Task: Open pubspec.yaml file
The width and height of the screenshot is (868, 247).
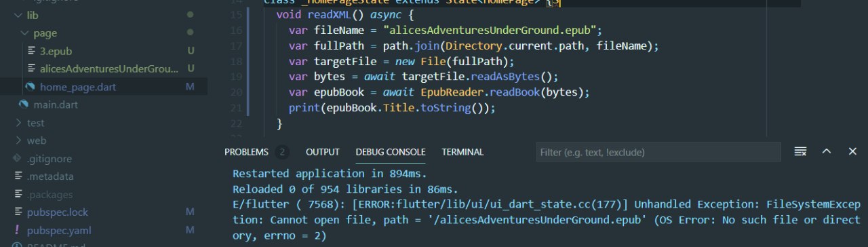Action: click(59, 231)
